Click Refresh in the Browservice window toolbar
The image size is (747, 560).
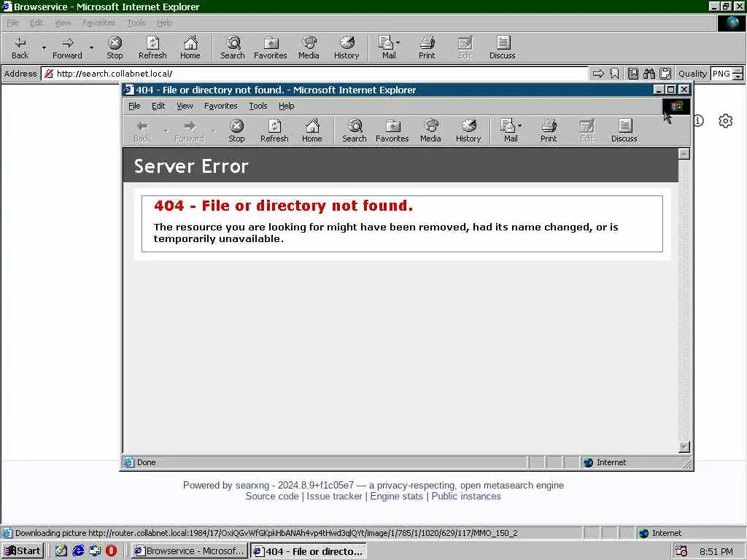pos(152,47)
